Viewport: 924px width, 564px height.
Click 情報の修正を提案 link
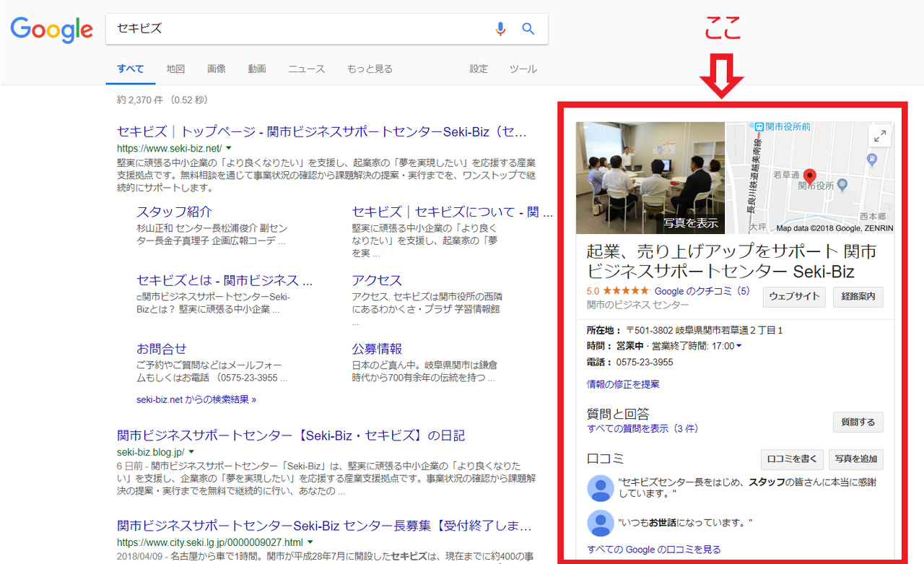click(623, 384)
